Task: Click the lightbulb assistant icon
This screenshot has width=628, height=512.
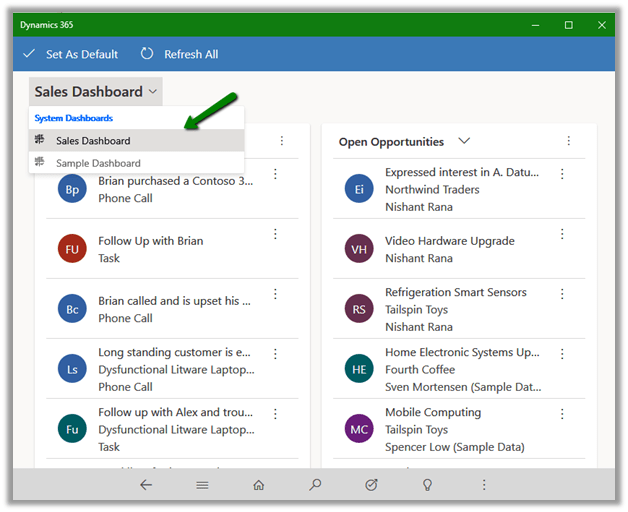Action: coord(428,485)
